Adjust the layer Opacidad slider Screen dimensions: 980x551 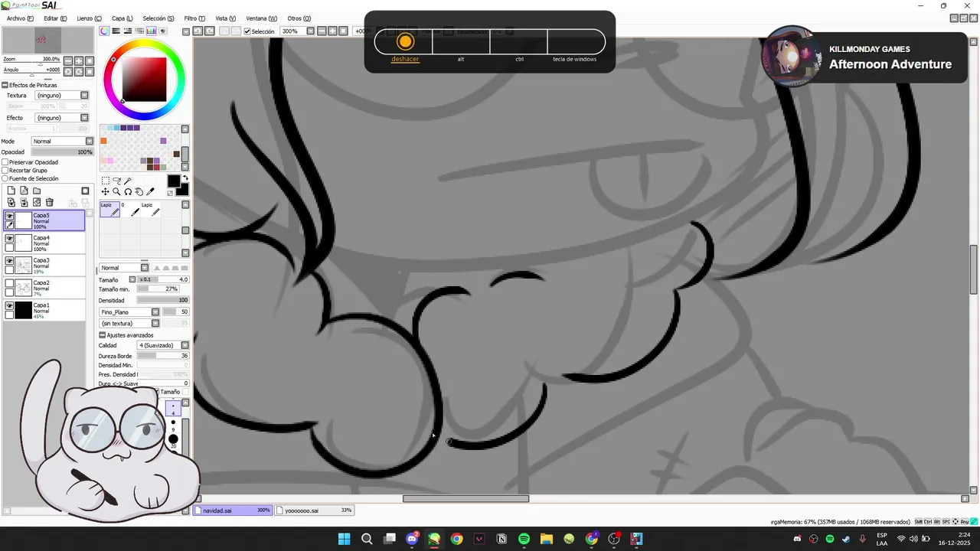click(62, 152)
